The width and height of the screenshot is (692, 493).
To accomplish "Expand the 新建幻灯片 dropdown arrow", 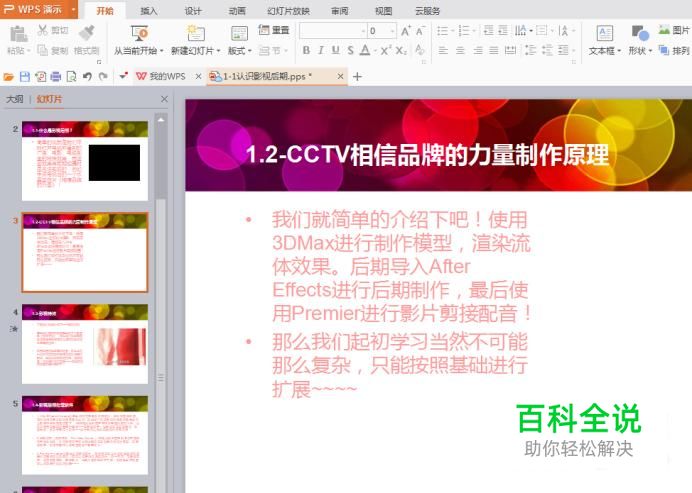I will [x=218, y=51].
